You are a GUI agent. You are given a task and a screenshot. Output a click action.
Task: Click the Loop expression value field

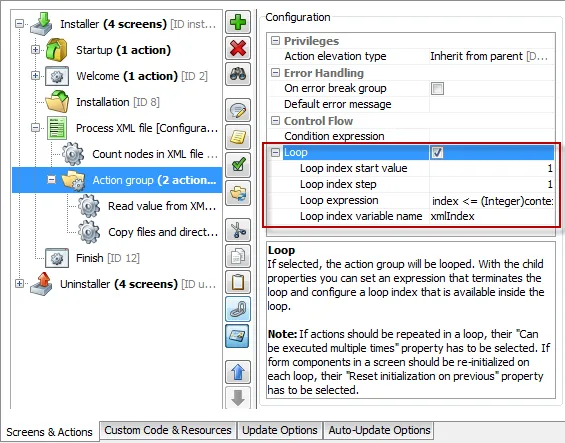491,200
